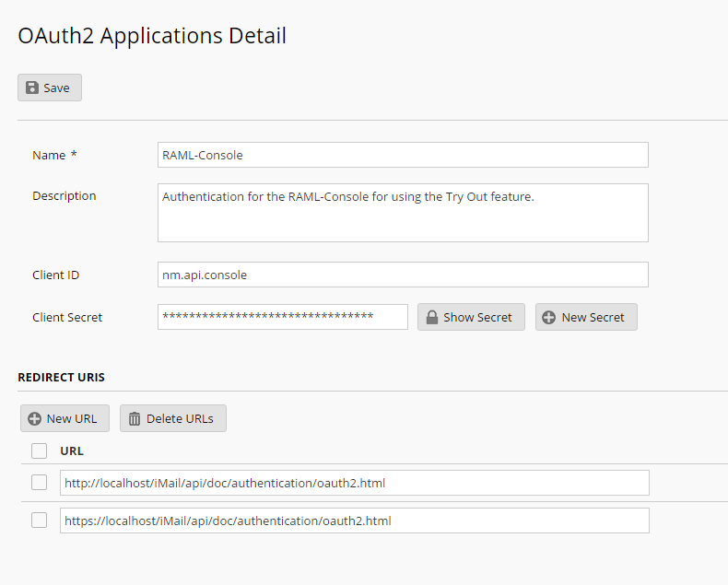The width and height of the screenshot is (728, 585).
Task: Focus the Name field containing RAML-Console
Action: pos(403,155)
